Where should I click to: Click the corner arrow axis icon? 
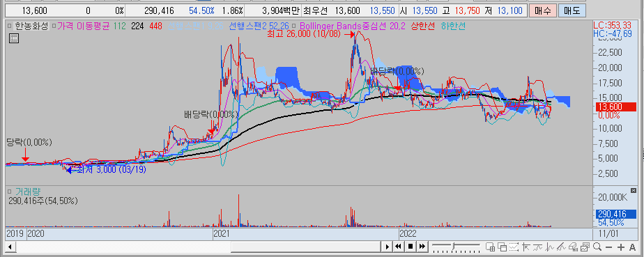[526, 247]
